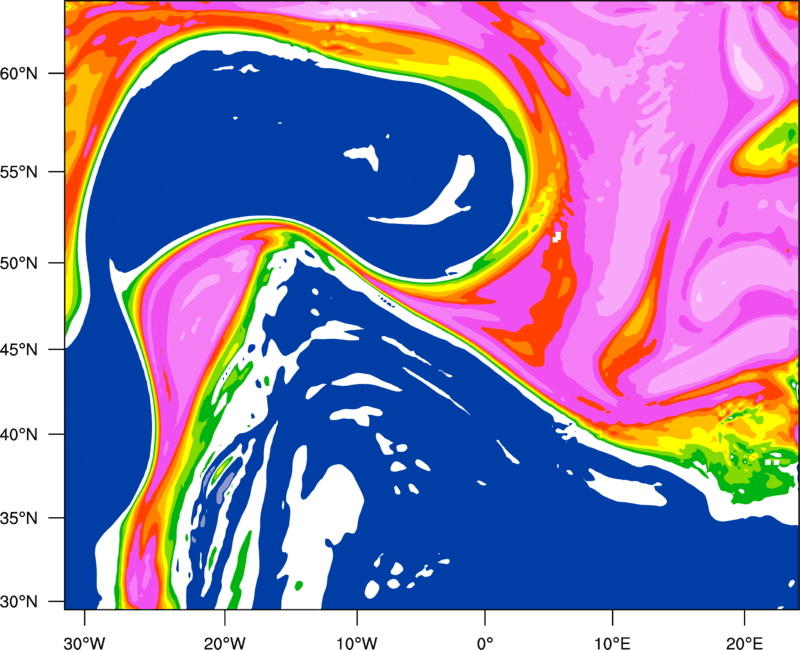The width and height of the screenshot is (800, 650).
Task: Select the 50°N latitude tick label
Action: [19, 263]
